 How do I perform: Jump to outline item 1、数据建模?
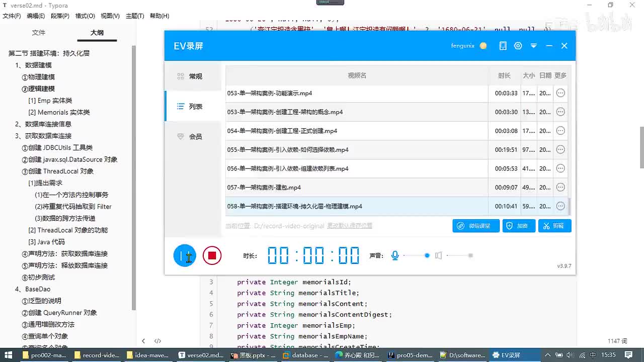33,65
